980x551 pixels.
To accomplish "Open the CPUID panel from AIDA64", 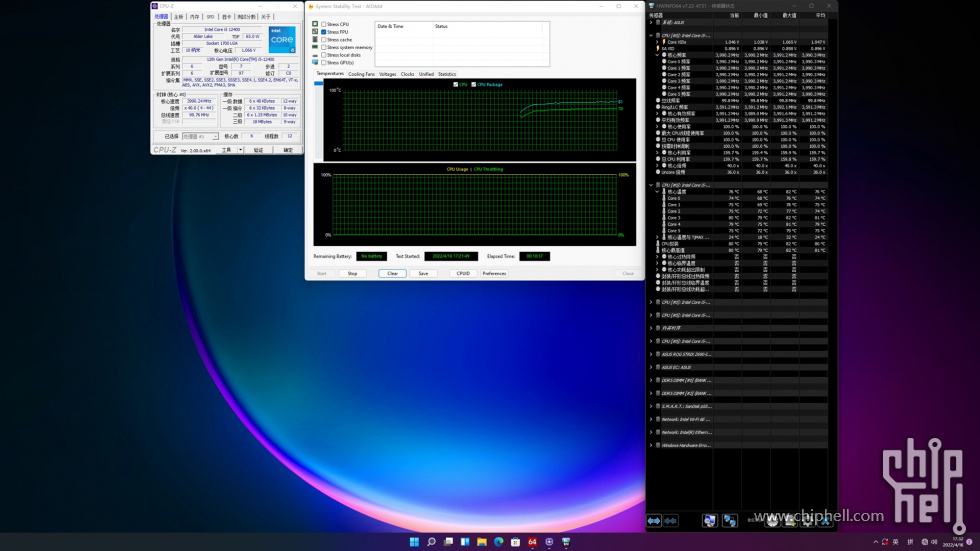I will [463, 273].
